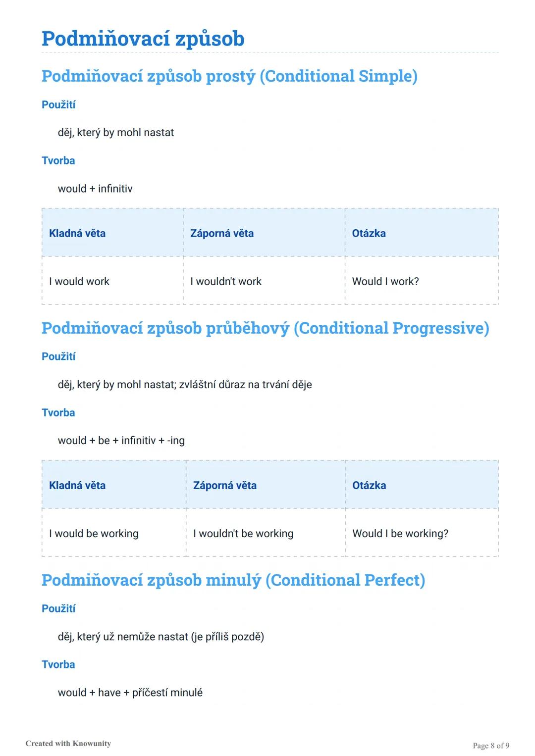Viewport: 535px width, 756px height.
Task: Click "Použití" label under Conditional Simple heading
Action: coord(58,104)
